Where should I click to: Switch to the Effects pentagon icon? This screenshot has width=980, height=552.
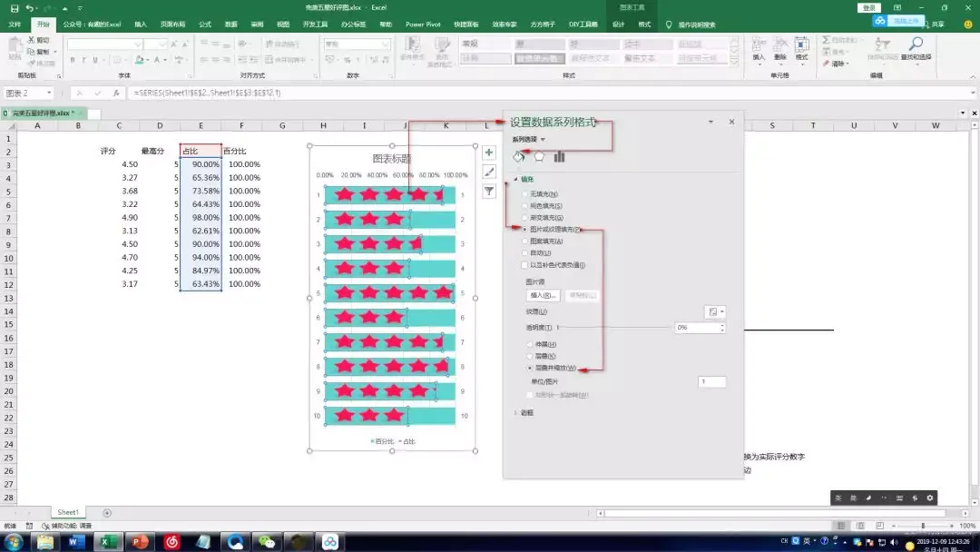click(539, 157)
